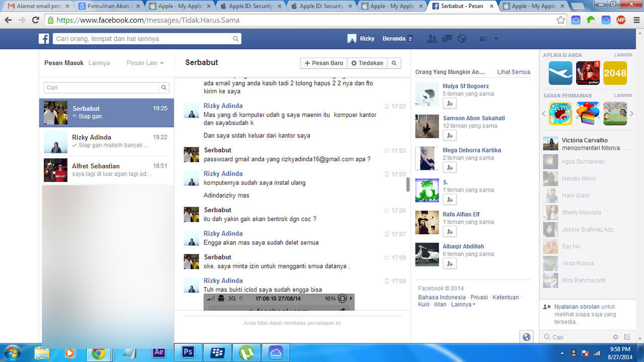The width and height of the screenshot is (644, 362).
Task: Show previous suggested games arrow
Action: (544, 114)
